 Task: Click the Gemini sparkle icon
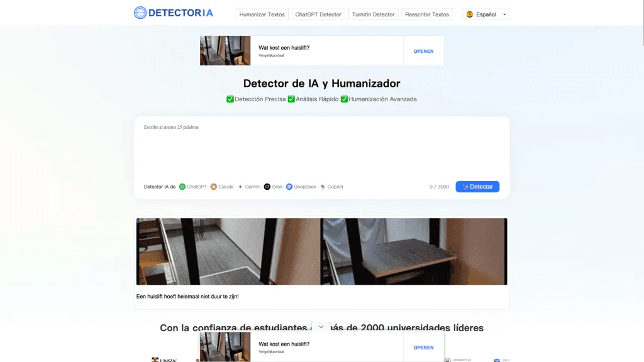tap(240, 187)
